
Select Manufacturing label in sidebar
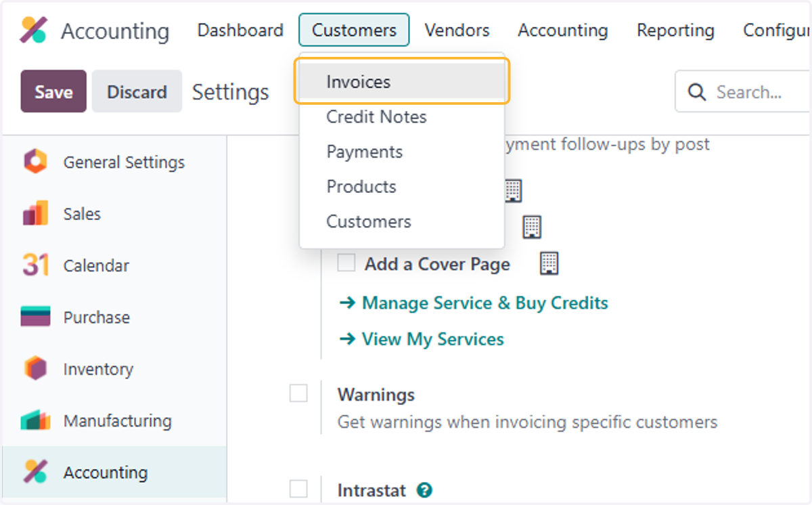[x=118, y=420]
